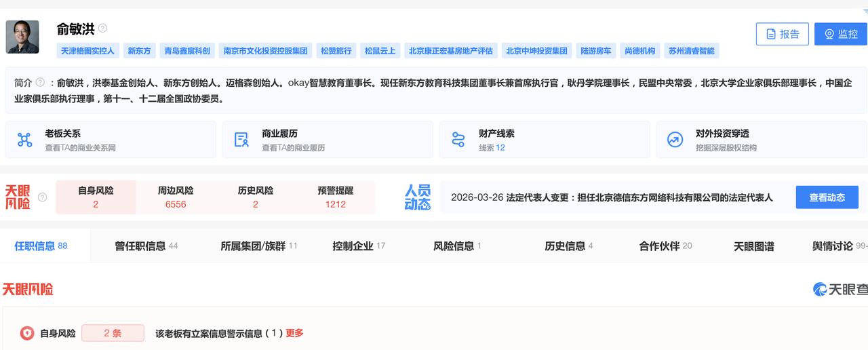Open company tag 天津格图实控人

coord(88,51)
